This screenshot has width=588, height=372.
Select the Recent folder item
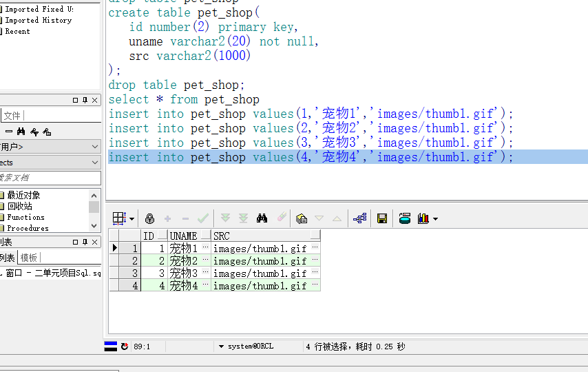pos(17,31)
